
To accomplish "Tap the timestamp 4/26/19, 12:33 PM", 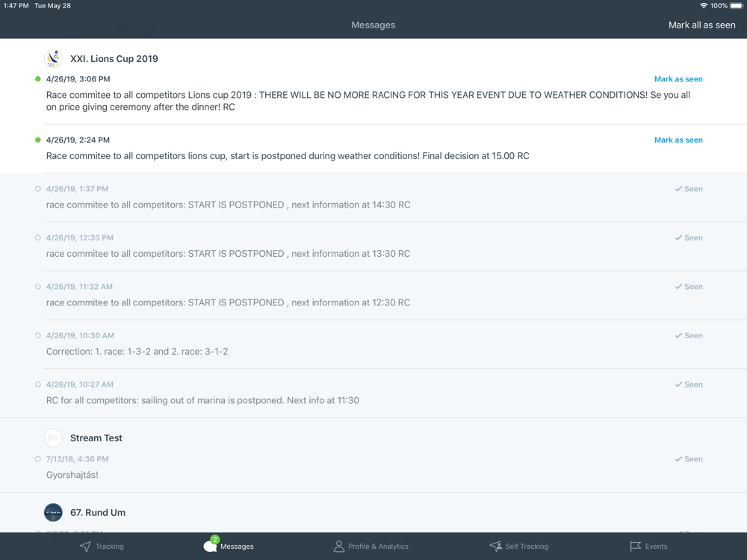I will [80, 237].
